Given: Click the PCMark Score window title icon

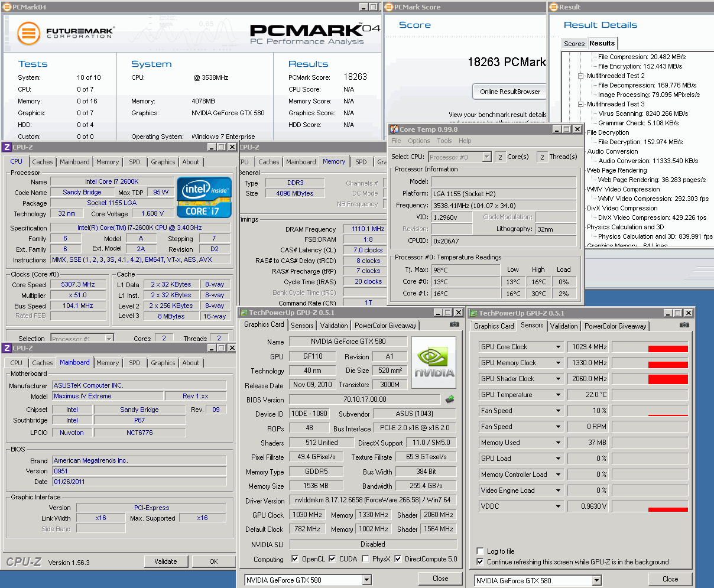Looking at the screenshot, I should point(388,7).
